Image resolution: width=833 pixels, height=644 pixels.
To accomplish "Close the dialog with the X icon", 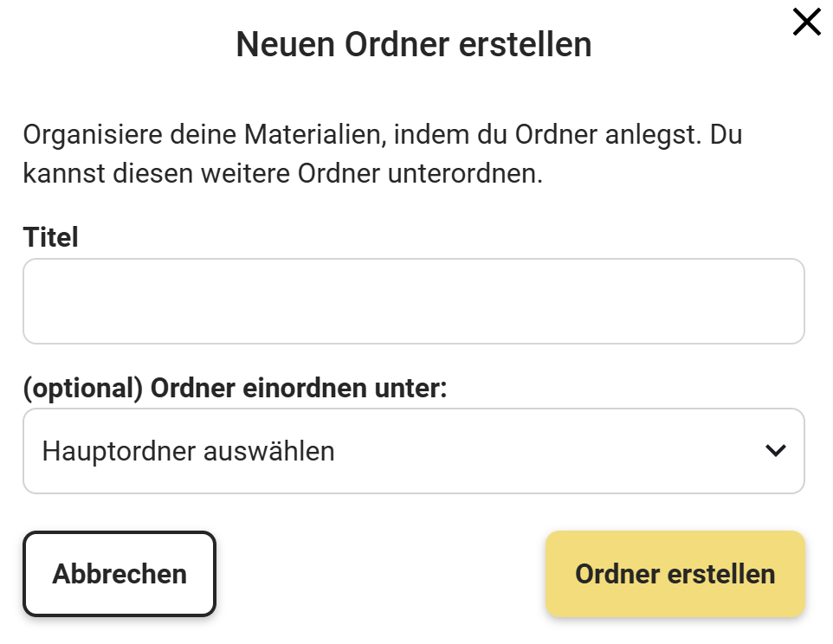I will (x=806, y=23).
